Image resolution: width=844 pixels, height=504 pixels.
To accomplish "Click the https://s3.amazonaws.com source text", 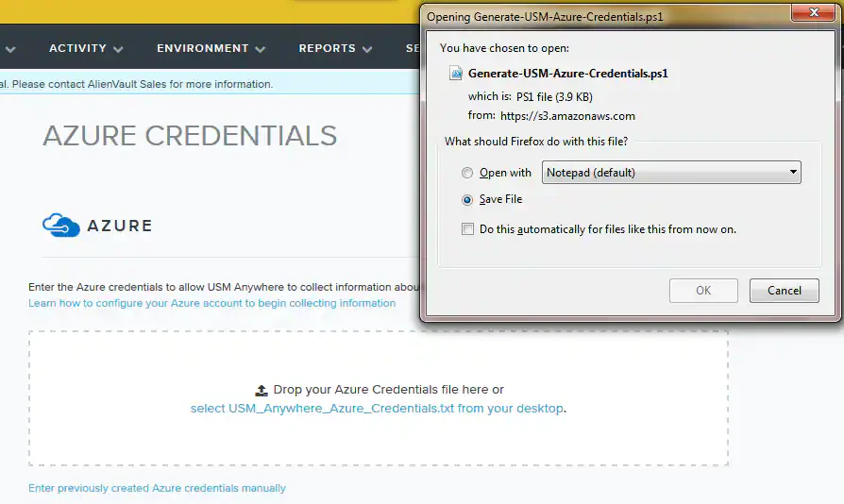I will coord(568,116).
